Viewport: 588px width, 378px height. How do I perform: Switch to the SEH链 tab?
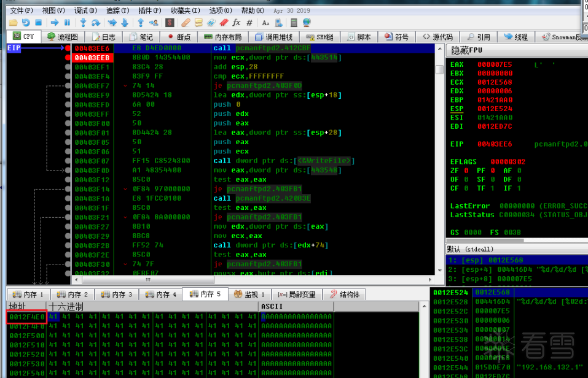pyautogui.click(x=319, y=37)
